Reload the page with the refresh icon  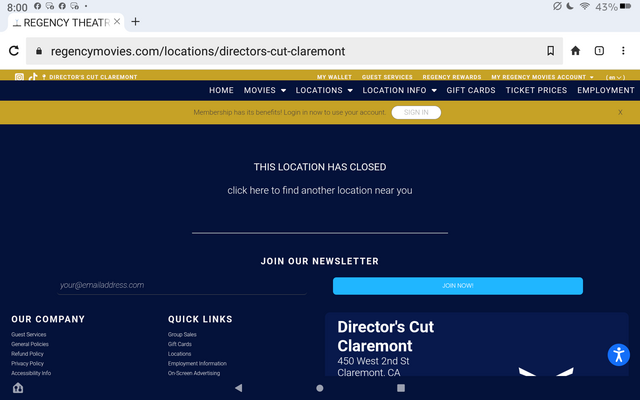click(14, 51)
